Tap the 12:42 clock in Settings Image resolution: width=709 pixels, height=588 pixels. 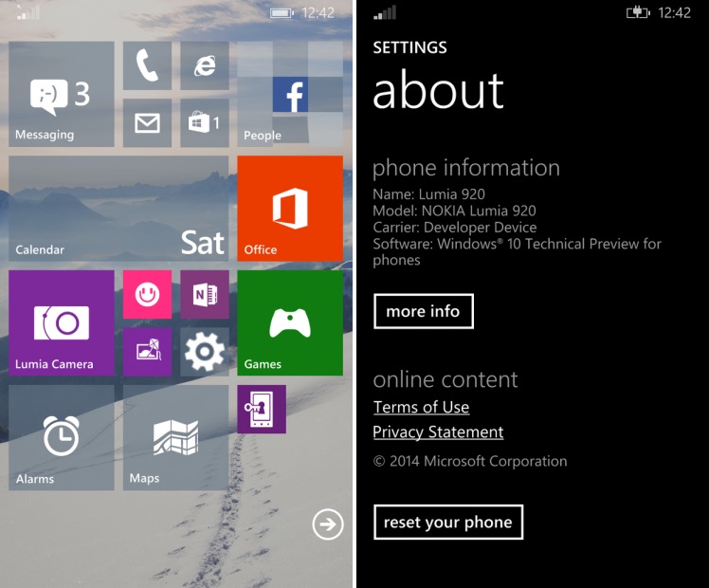pos(674,12)
